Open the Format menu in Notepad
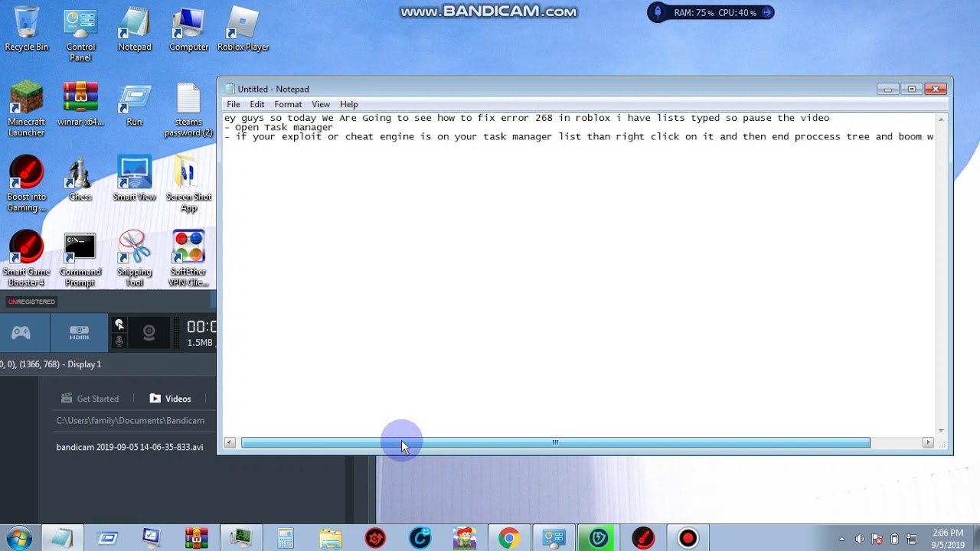The height and width of the screenshot is (551, 980). click(x=288, y=104)
